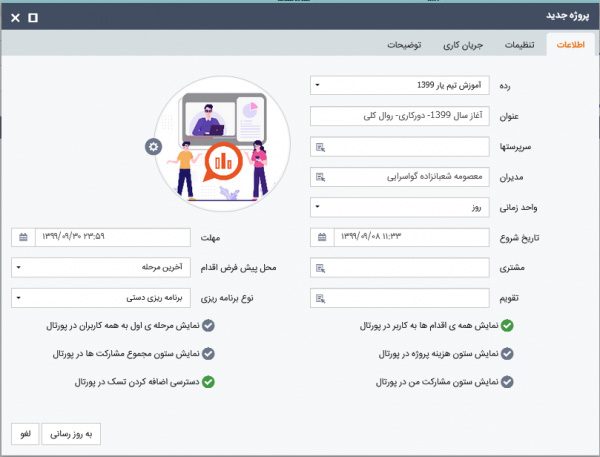This screenshot has height=457, width=600.
Task: Click the به روز رسانی button
Action: coord(71,434)
